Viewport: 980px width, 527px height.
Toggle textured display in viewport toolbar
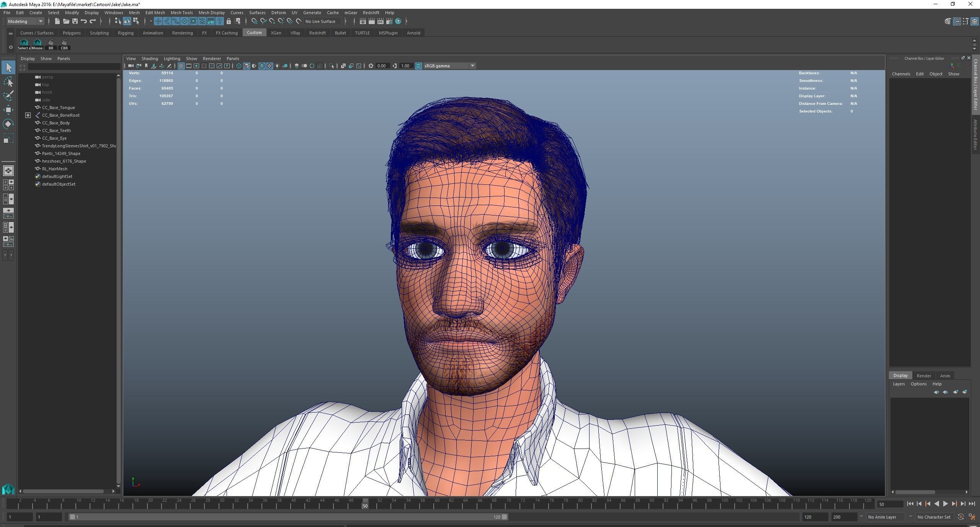click(269, 66)
